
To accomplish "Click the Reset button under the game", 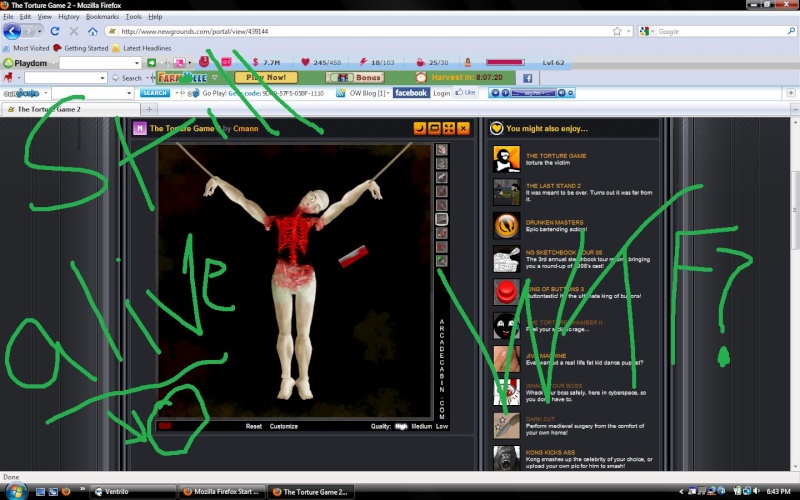I will pyautogui.click(x=254, y=427).
